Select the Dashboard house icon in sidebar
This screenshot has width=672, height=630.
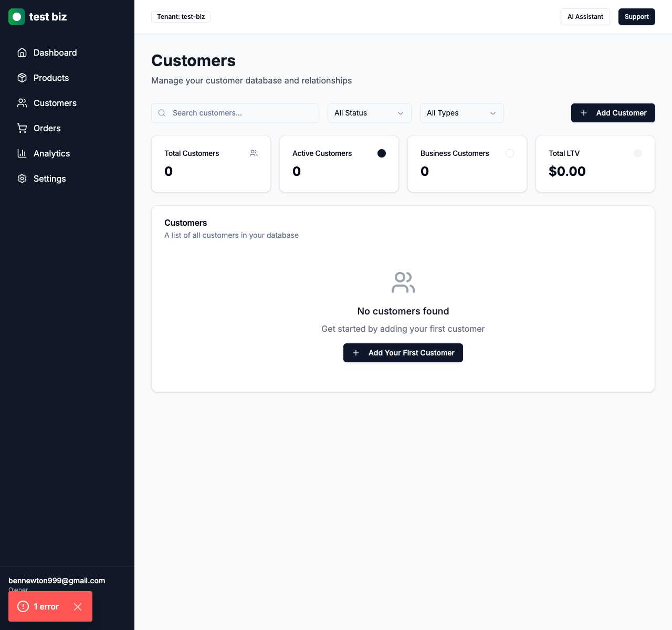click(x=22, y=52)
